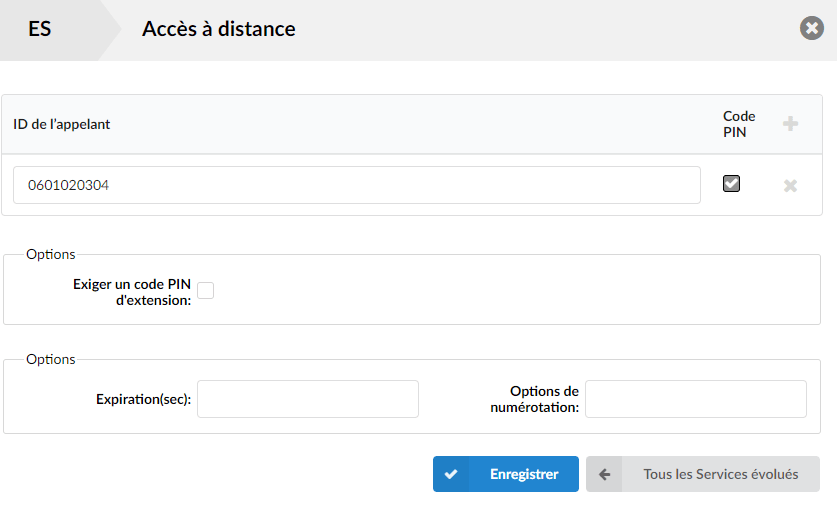Screen dimensions: 837x506
Task: Click the ID de l'appelant column header
Action: tap(61, 124)
